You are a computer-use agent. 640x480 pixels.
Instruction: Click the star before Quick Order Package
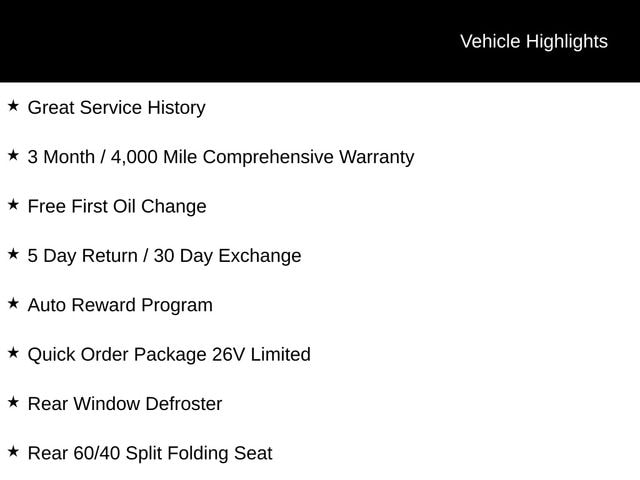click(x=13, y=353)
